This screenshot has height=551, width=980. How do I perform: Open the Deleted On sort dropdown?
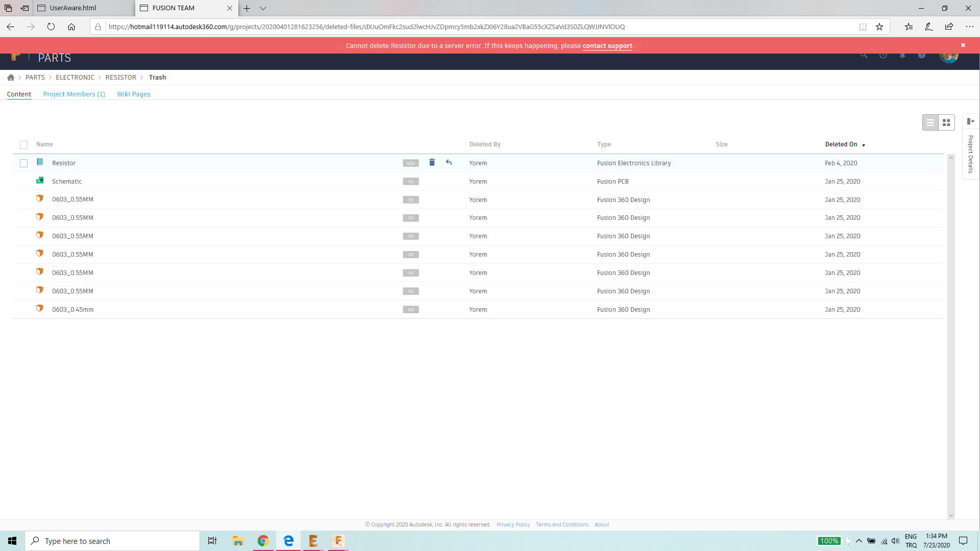tap(864, 145)
